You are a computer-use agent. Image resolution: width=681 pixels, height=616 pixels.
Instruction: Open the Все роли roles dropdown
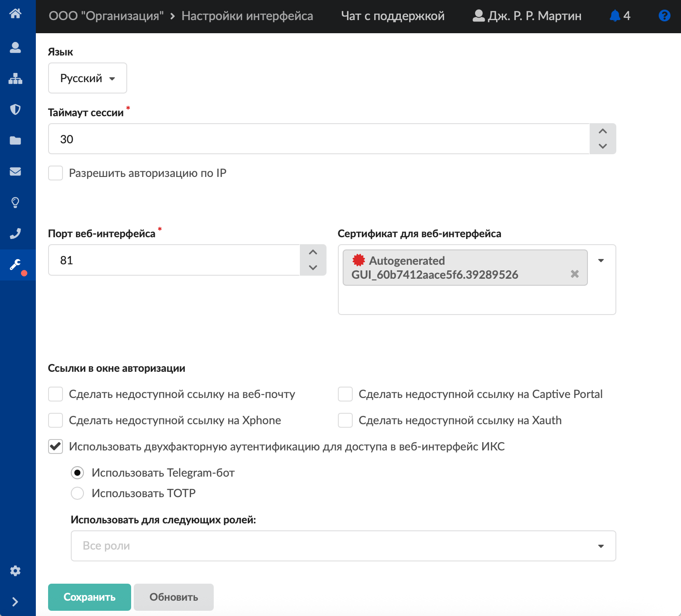click(343, 546)
